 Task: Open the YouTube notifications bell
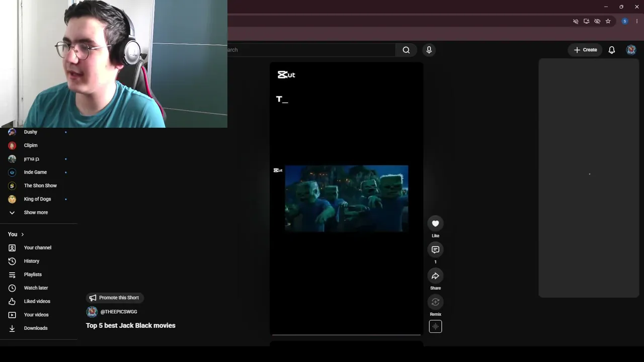point(612,50)
